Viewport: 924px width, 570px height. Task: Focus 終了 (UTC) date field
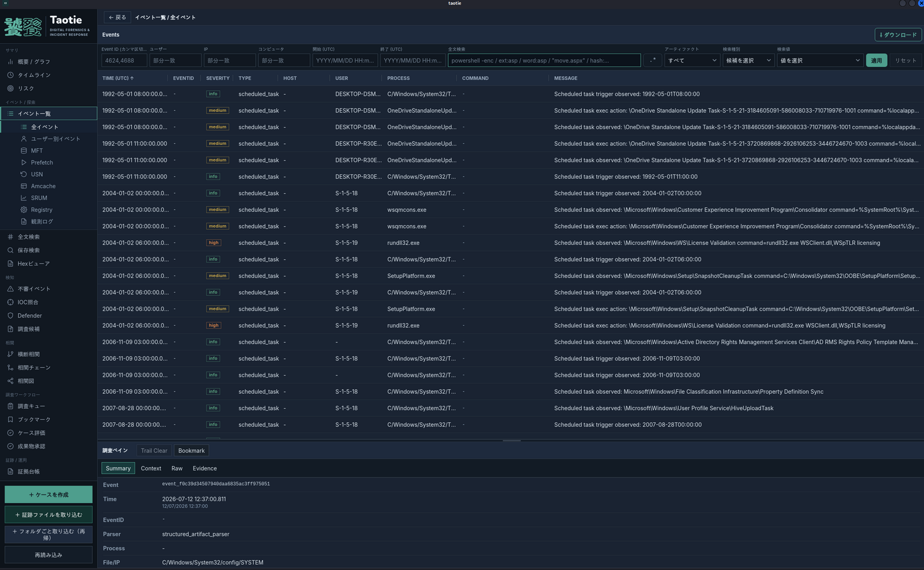(412, 60)
